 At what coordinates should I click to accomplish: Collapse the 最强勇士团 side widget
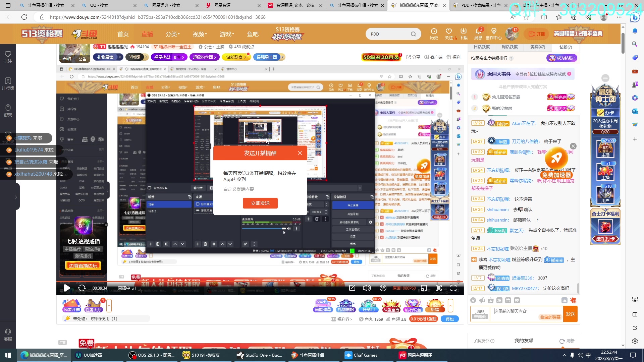click(x=605, y=78)
